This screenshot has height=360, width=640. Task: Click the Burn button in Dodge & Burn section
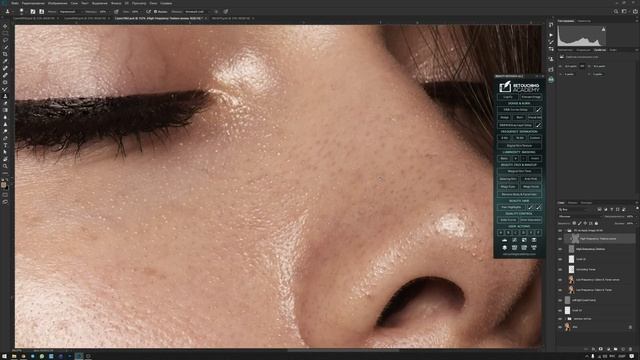(519, 118)
